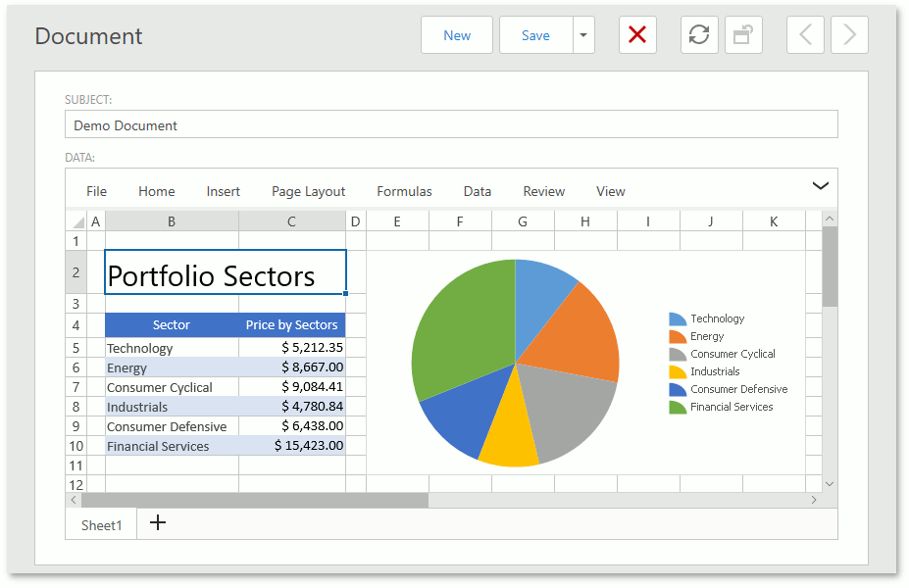Select the cell containing Financial Services
The width and height of the screenshot is (909, 588).
click(158, 446)
